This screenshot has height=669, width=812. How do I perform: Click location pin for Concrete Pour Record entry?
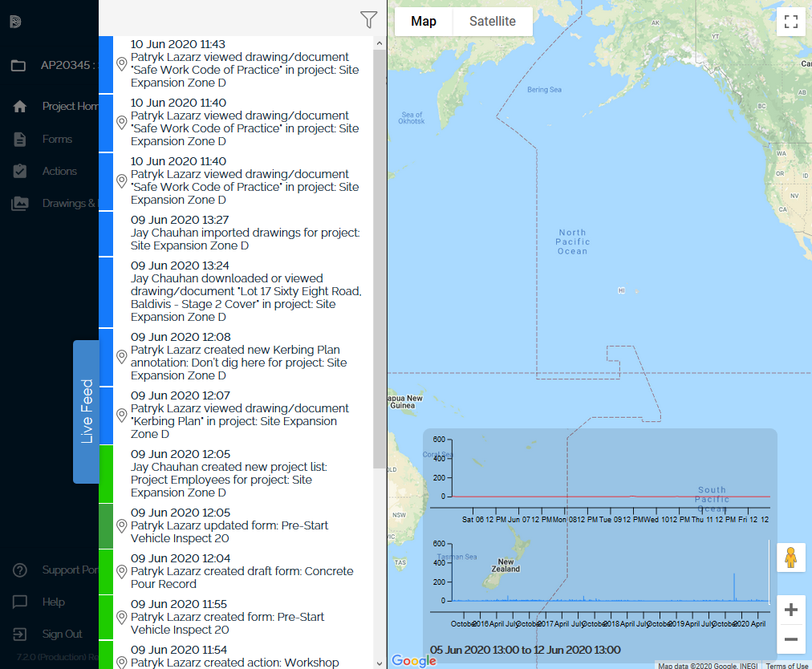click(x=121, y=572)
